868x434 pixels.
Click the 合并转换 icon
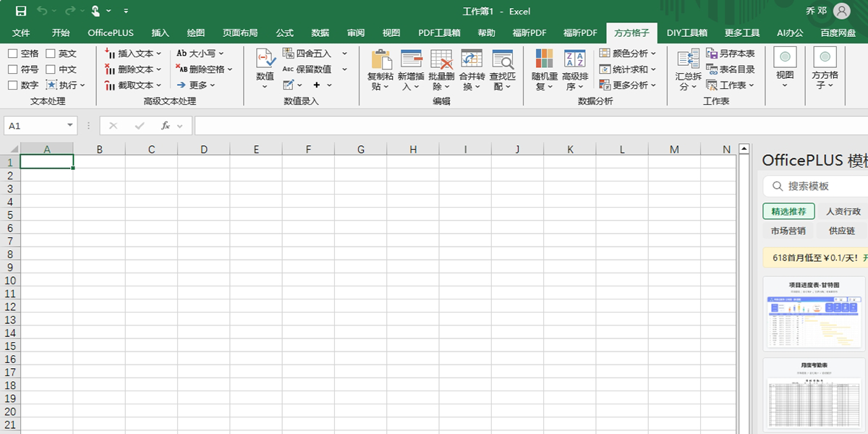click(x=472, y=59)
